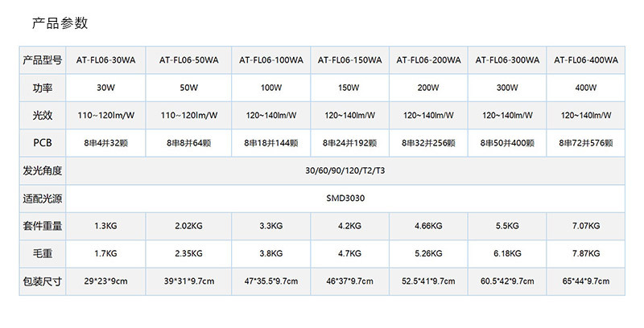Image resolution: width=644 pixels, height=328 pixels.
Task: Highlight kit weight 7.07KG
Action: point(586,226)
